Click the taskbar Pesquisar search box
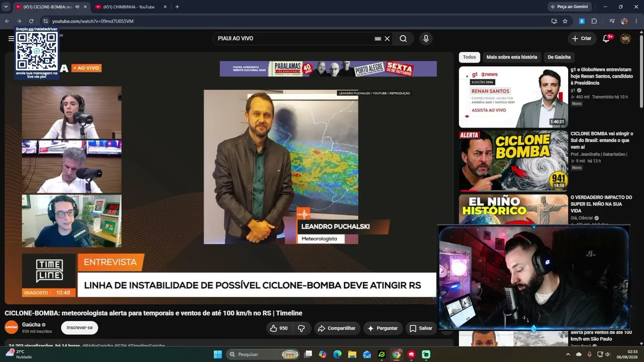644x362 pixels. pyautogui.click(x=263, y=354)
